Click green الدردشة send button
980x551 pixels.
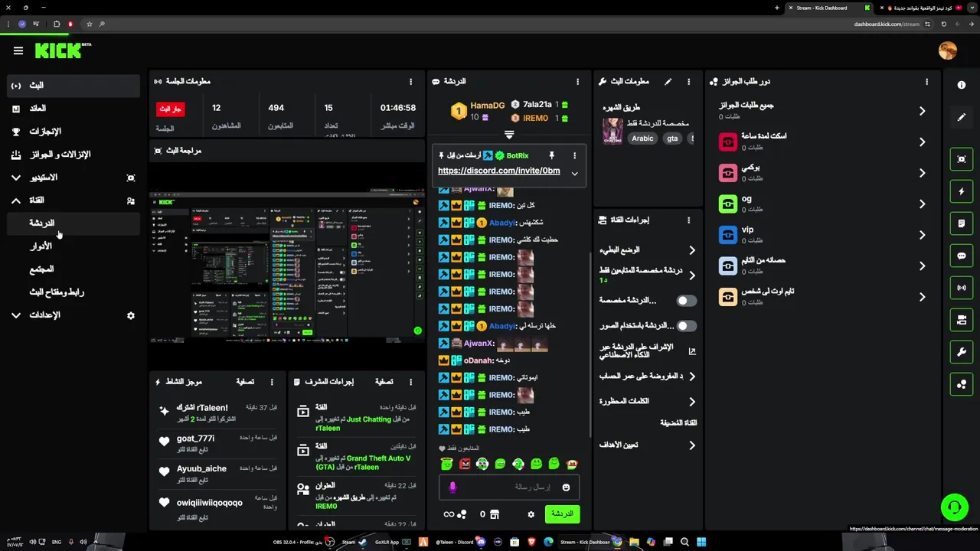click(562, 514)
